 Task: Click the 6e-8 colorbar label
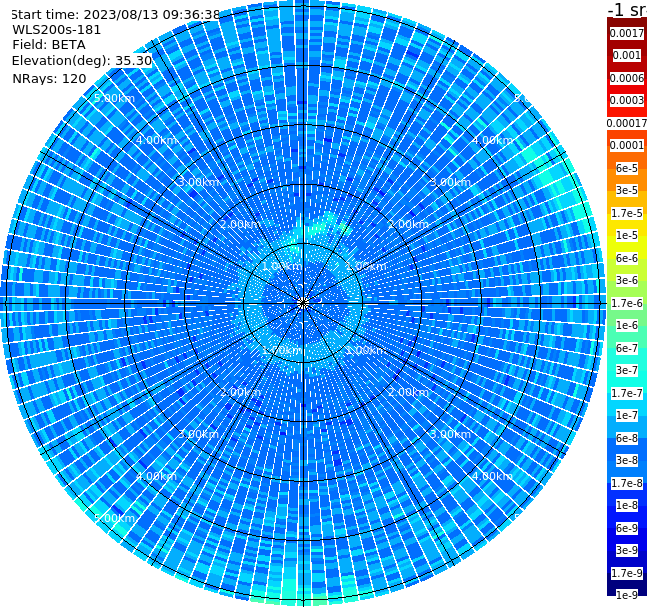click(627, 438)
